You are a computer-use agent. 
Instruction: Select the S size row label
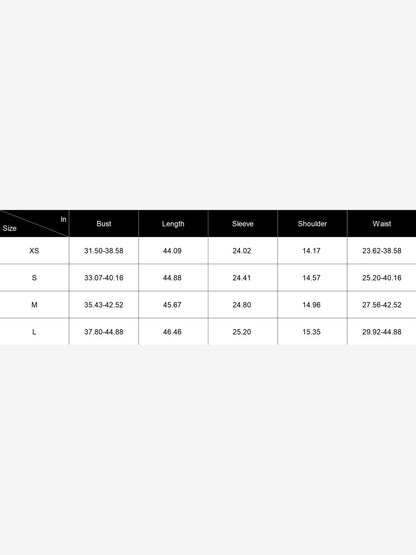pos(34,278)
